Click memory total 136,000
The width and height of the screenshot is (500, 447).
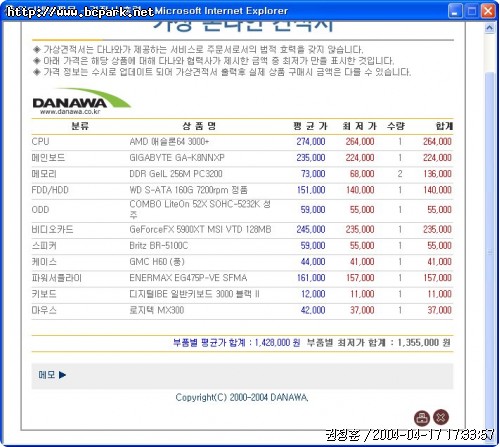[x=437, y=174]
